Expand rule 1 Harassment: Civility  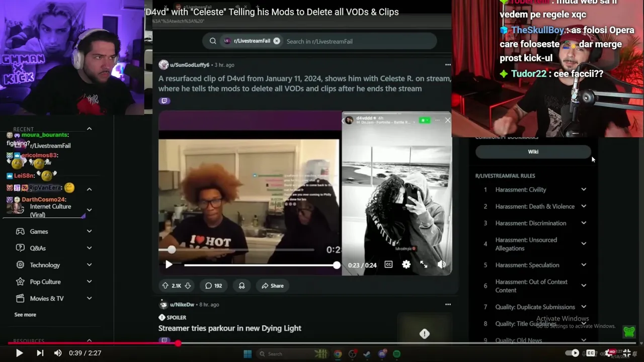pyautogui.click(x=584, y=190)
